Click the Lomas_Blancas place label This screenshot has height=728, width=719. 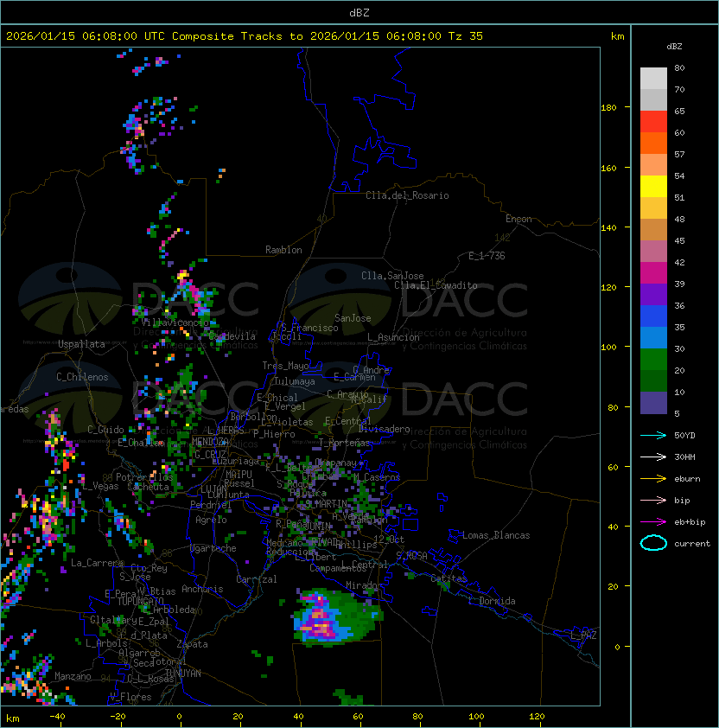click(x=496, y=535)
